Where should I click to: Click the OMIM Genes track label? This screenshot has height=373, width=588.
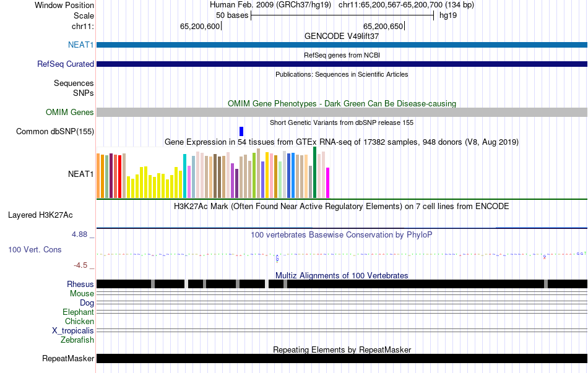click(70, 112)
